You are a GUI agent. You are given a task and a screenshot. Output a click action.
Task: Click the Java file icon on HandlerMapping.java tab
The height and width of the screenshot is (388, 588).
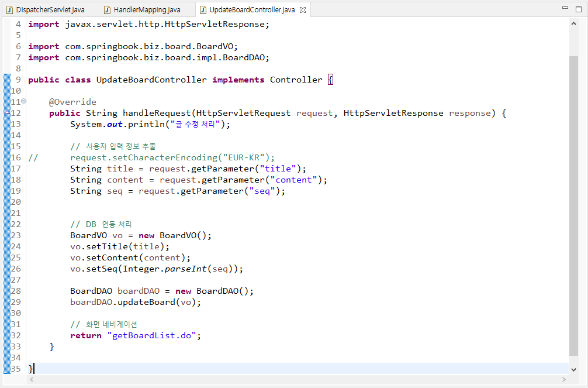(107, 10)
